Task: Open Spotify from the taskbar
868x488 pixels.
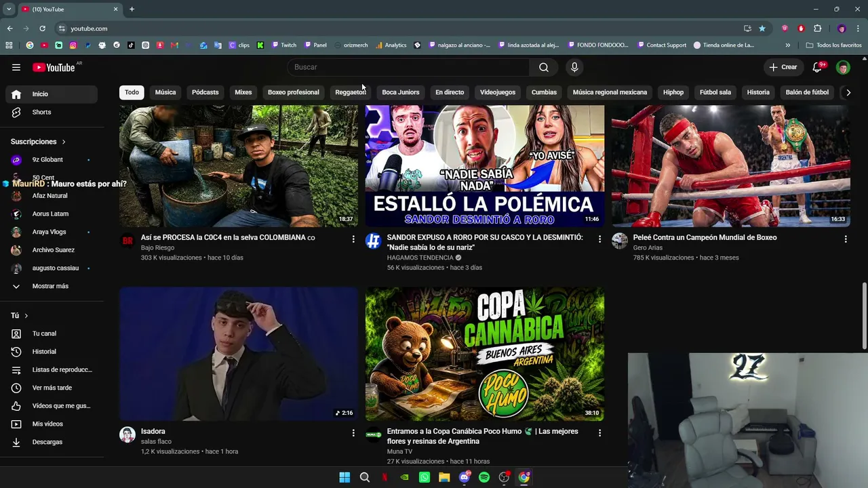Action: pos(484,477)
